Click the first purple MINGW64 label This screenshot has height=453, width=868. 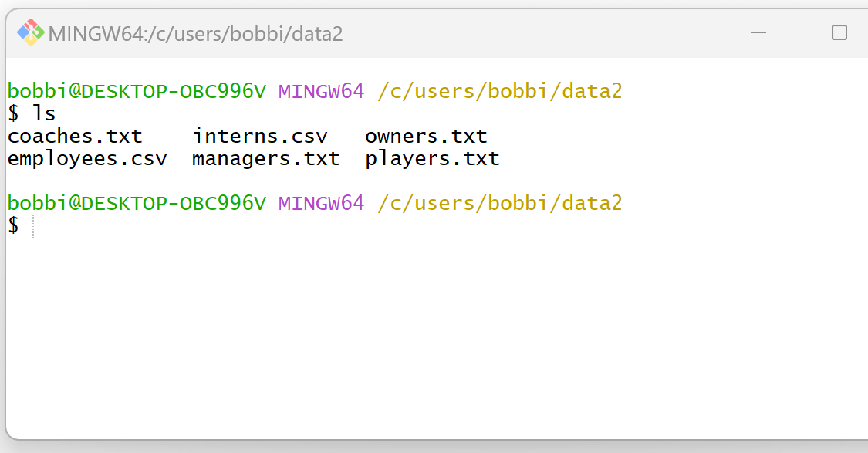[321, 91]
